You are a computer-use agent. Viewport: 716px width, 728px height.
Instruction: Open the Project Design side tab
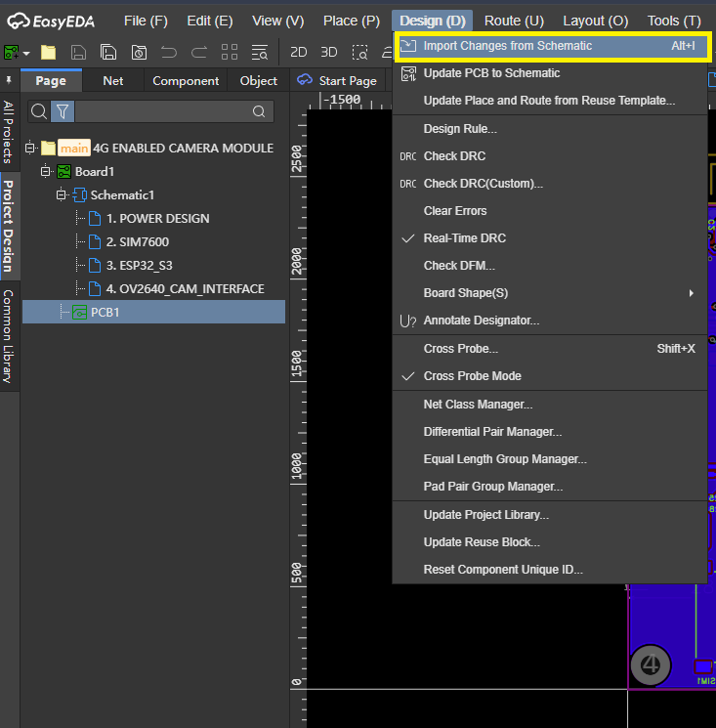[x=9, y=226]
